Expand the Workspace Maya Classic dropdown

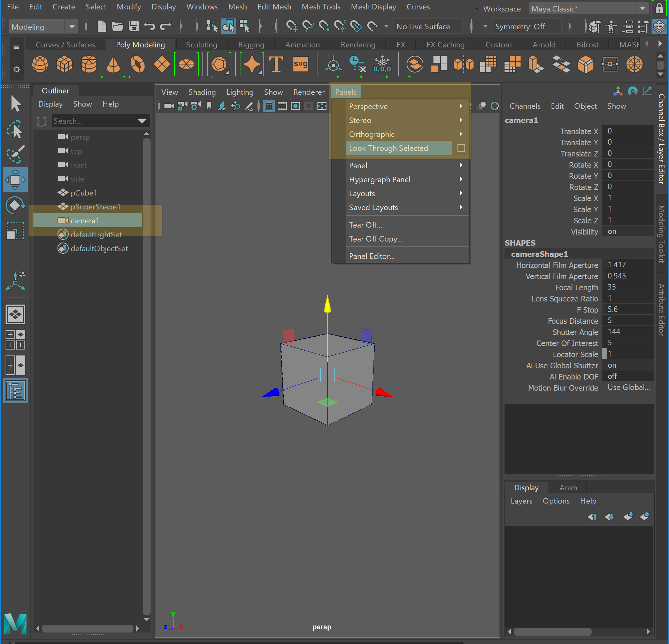[643, 9]
